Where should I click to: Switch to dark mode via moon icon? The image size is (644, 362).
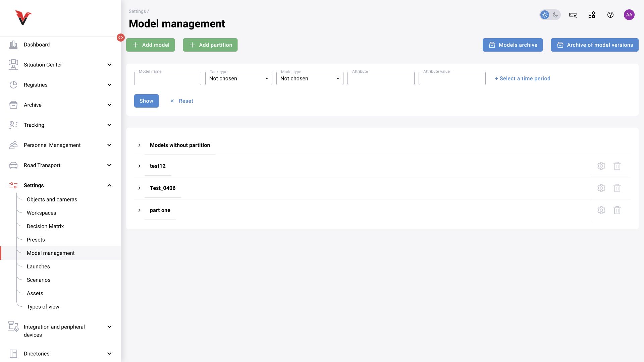click(x=555, y=15)
